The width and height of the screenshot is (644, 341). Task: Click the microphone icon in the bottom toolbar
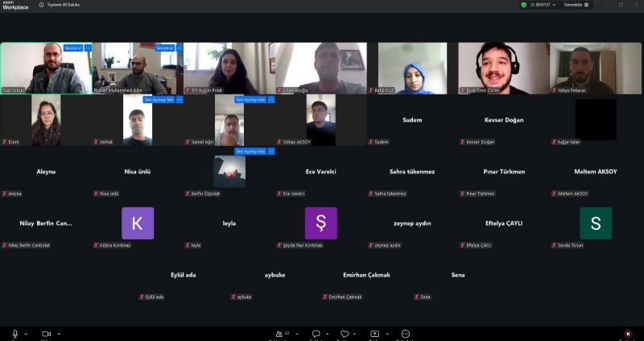point(14,333)
